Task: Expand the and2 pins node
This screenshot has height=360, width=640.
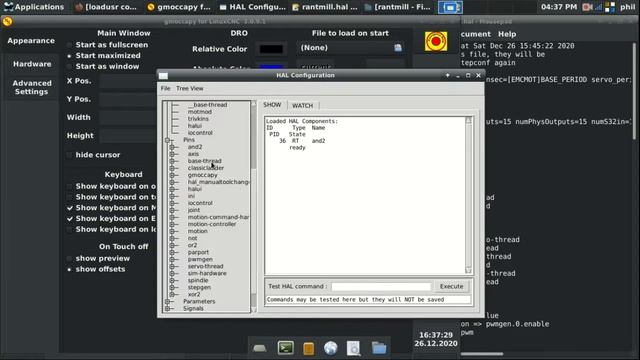Action: [x=172, y=147]
